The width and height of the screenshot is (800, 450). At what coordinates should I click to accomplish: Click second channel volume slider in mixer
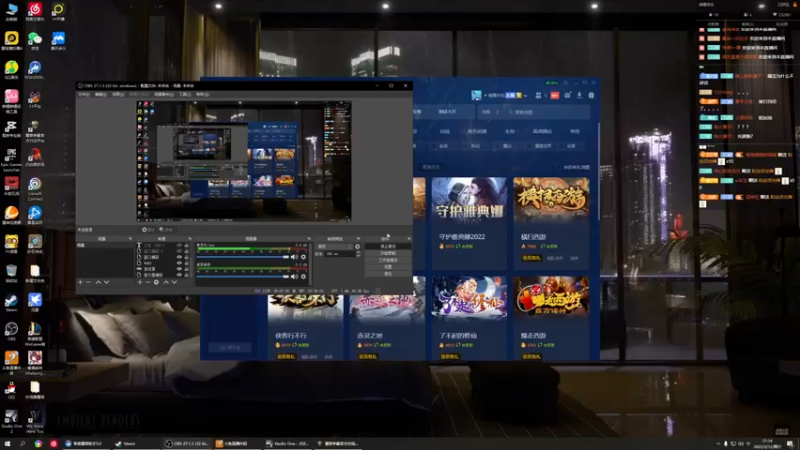tap(243, 277)
